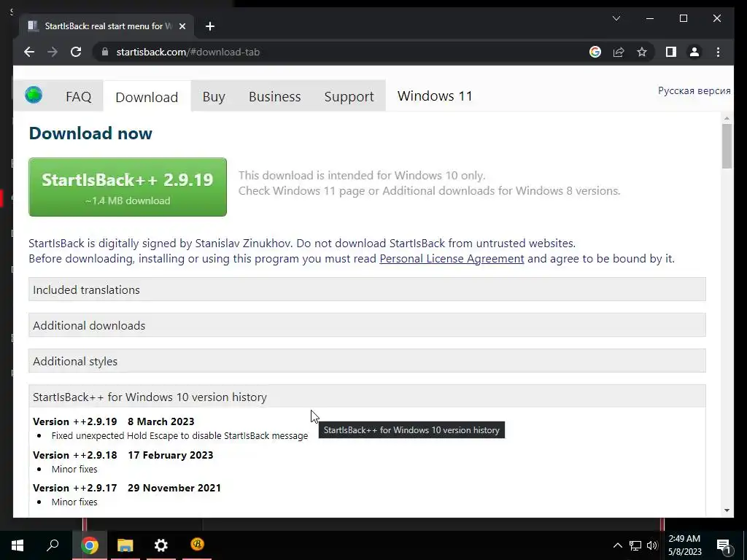
Task: Click Chrome icon in taskbar
Action: tap(89, 545)
